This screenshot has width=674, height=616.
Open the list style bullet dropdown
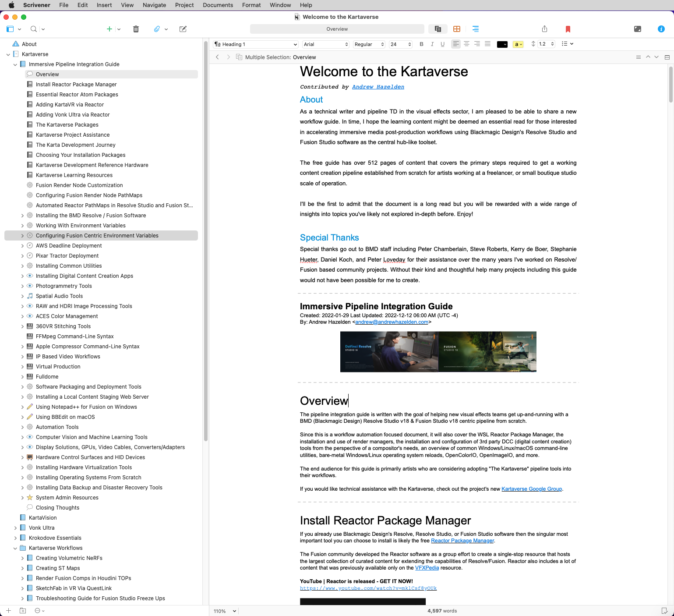click(568, 44)
